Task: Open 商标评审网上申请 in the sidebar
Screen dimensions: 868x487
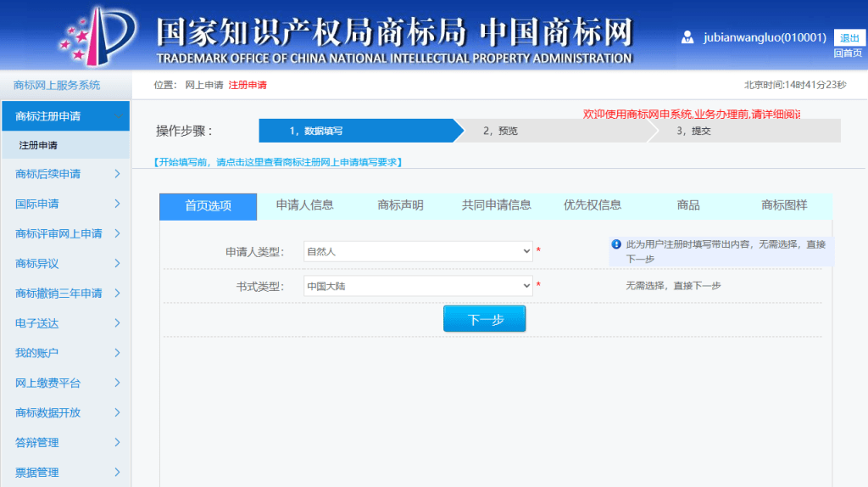Action: (x=58, y=234)
